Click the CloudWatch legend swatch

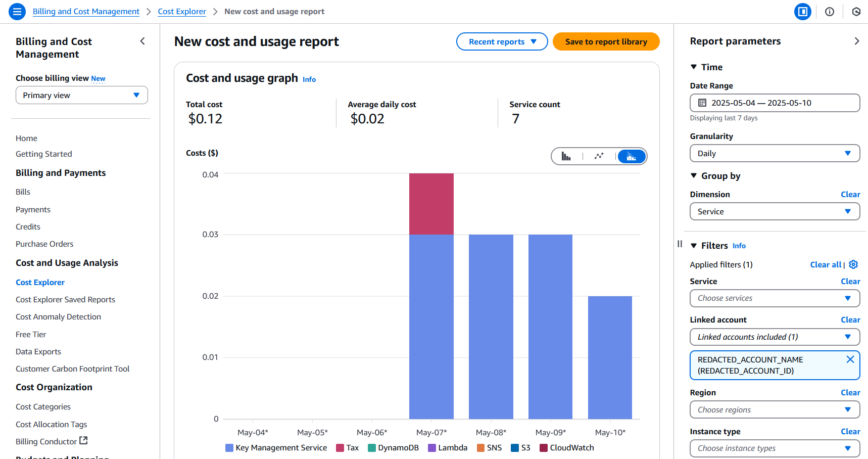click(x=544, y=448)
